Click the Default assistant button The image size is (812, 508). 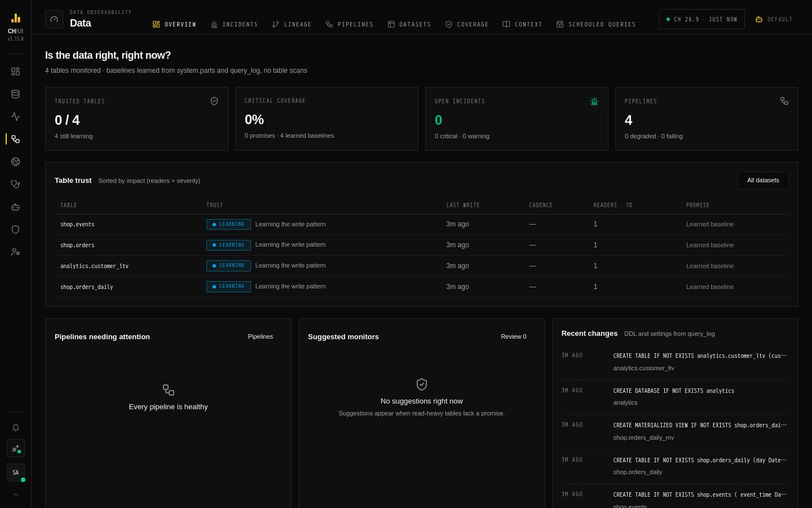(x=774, y=19)
